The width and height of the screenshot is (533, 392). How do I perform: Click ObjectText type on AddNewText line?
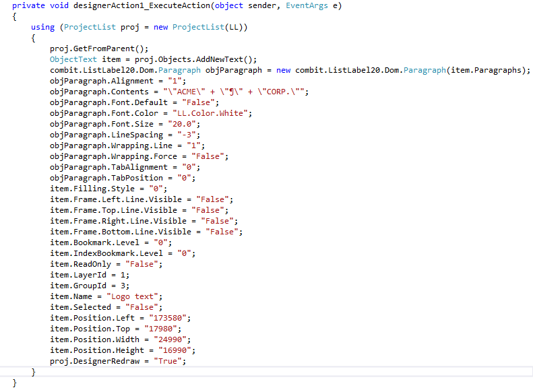73,59
